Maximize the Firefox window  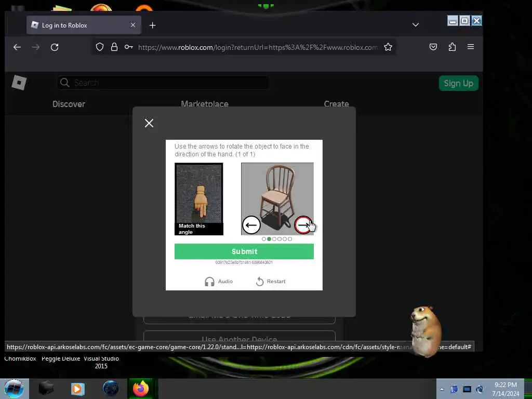tap(464, 21)
